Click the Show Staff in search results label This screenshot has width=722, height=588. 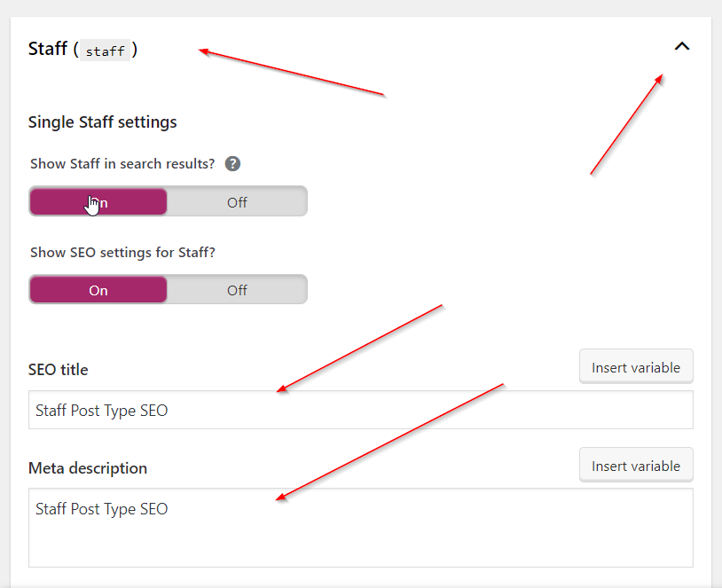coord(122,164)
